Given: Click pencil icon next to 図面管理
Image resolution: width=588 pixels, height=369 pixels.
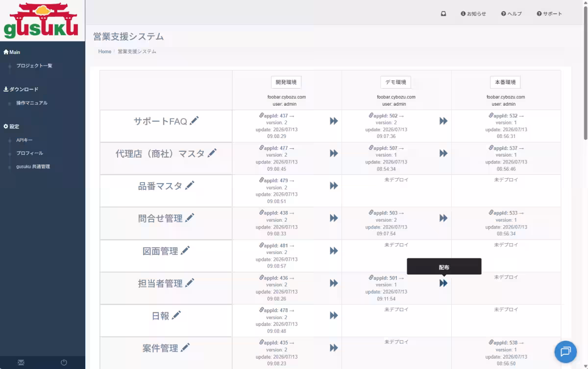Looking at the screenshot, I should (x=185, y=251).
